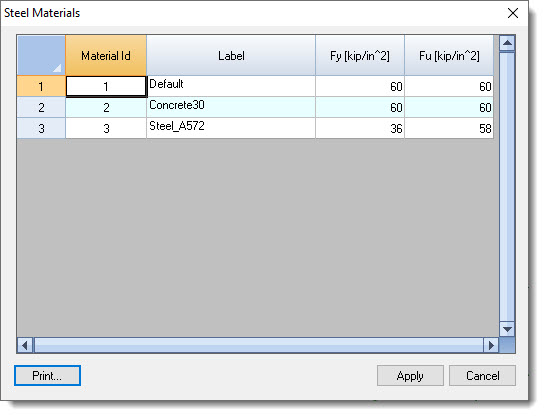Image resolution: width=544 pixels, height=416 pixels.
Task: Select row header number 3
Action: 41,128
